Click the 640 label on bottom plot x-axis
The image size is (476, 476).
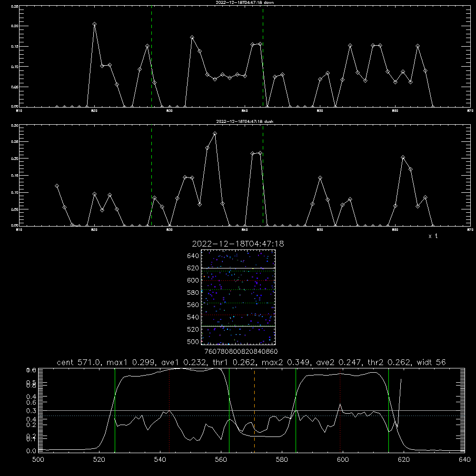click(465, 460)
